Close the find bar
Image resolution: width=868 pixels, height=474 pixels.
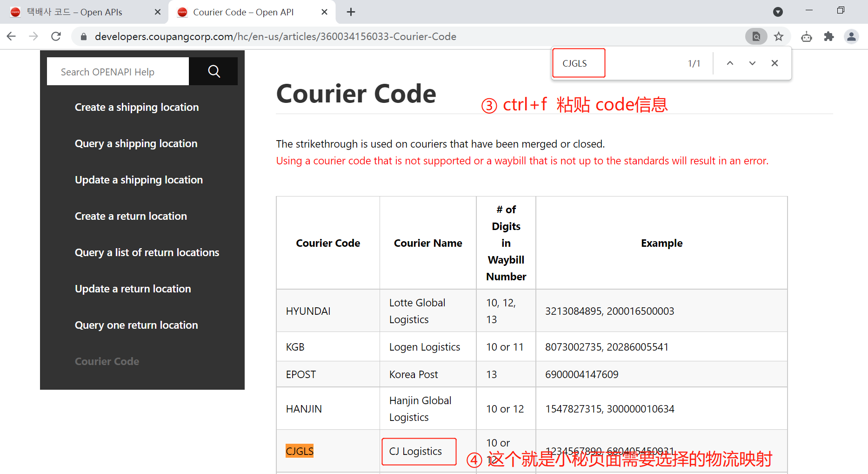[775, 63]
